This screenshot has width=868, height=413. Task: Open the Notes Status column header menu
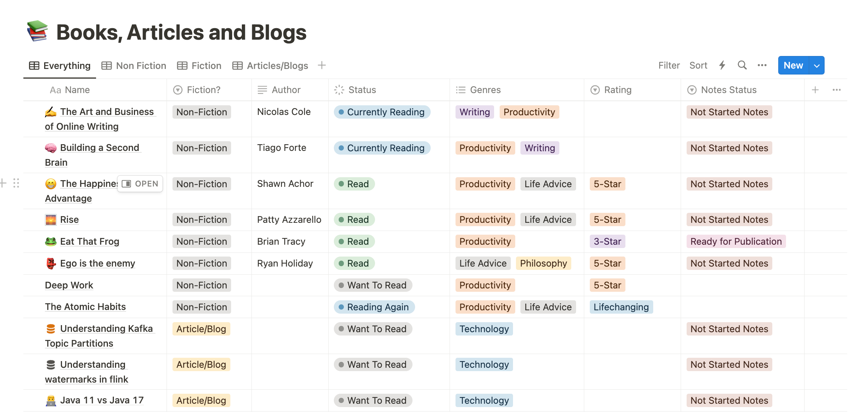coord(729,90)
